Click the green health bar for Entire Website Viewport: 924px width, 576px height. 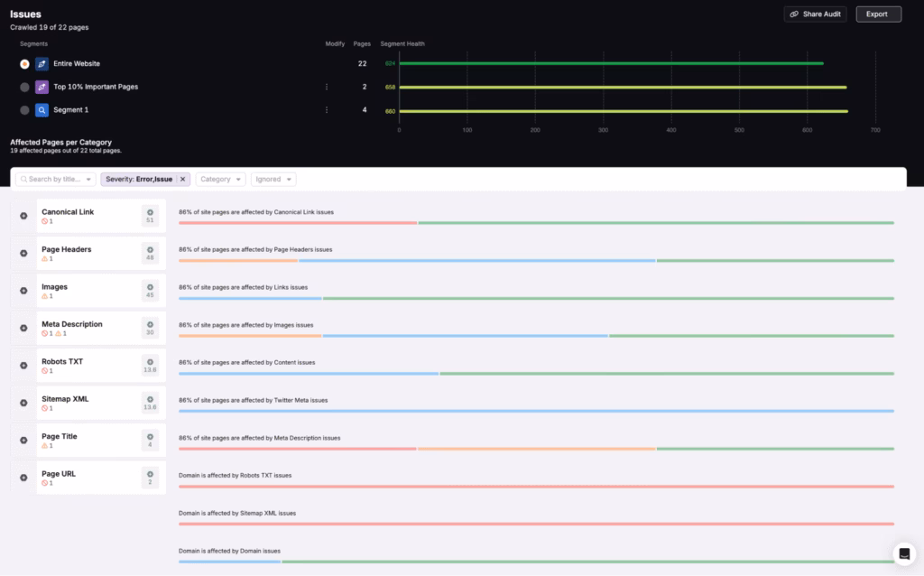click(614, 63)
